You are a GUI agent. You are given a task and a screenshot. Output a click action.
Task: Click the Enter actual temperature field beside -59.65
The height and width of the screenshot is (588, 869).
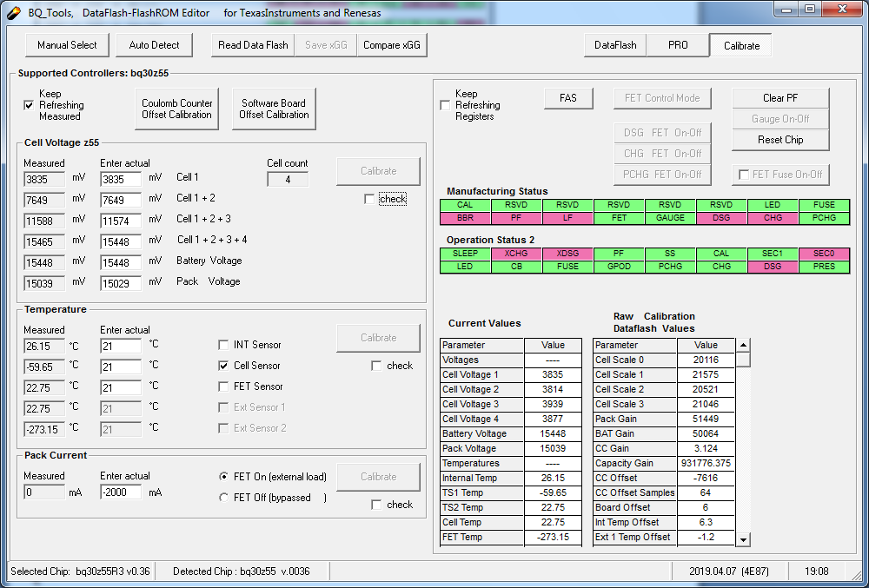pos(121,367)
